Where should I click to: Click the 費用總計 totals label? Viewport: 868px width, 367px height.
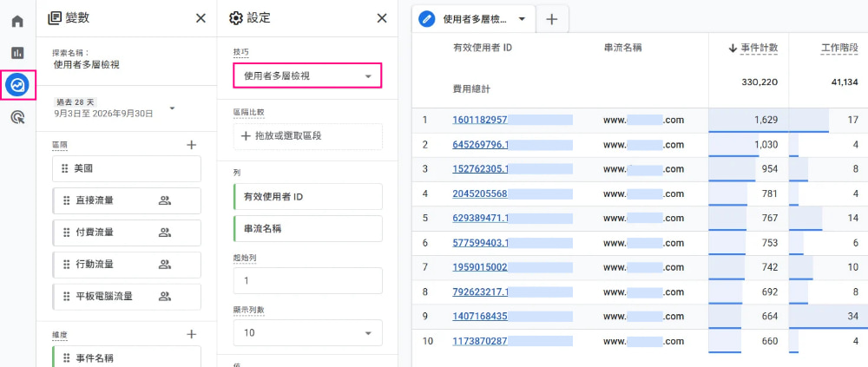pos(471,88)
